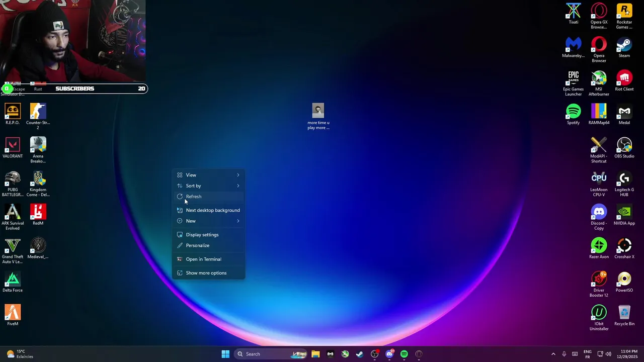Image resolution: width=644 pixels, height=362 pixels.
Task: Select the Driver Booster 12 icon
Action: point(599,284)
